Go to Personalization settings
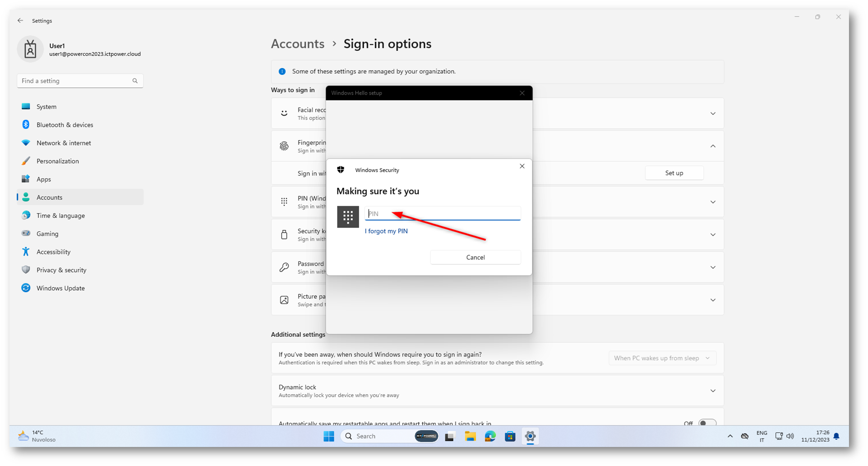 (80, 161)
